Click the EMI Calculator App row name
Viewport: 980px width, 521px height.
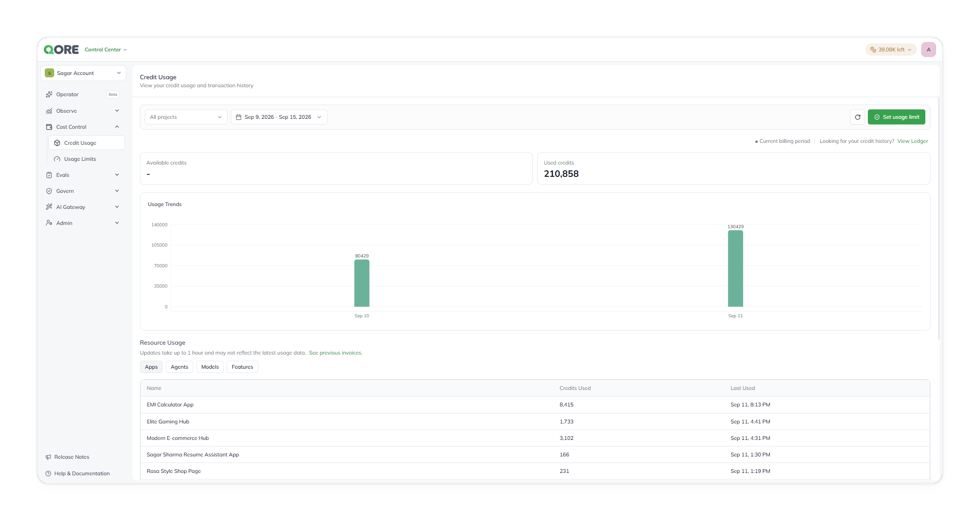click(x=170, y=405)
